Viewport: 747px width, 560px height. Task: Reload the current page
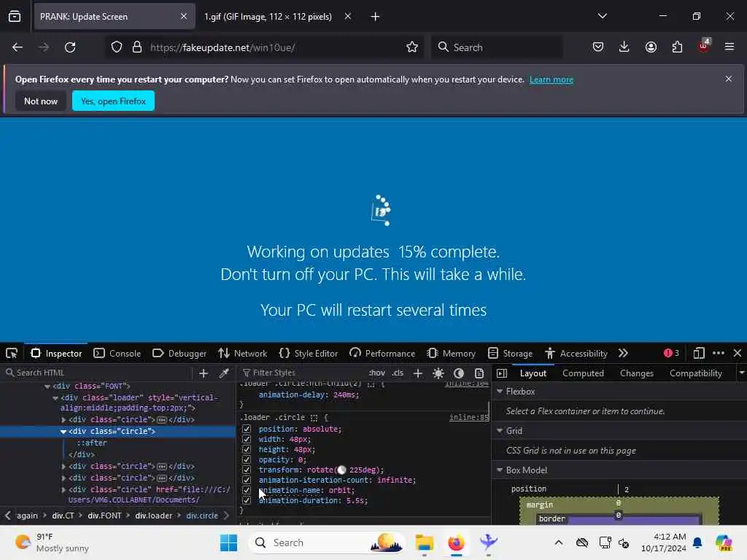point(70,47)
